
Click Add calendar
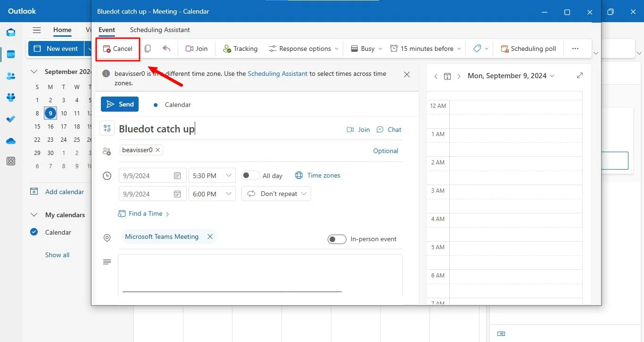point(57,192)
